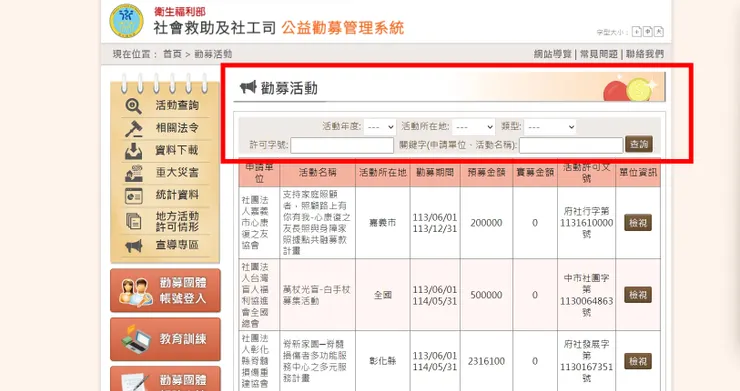Click 勸募活動 in the breadcrumb

click(213, 54)
